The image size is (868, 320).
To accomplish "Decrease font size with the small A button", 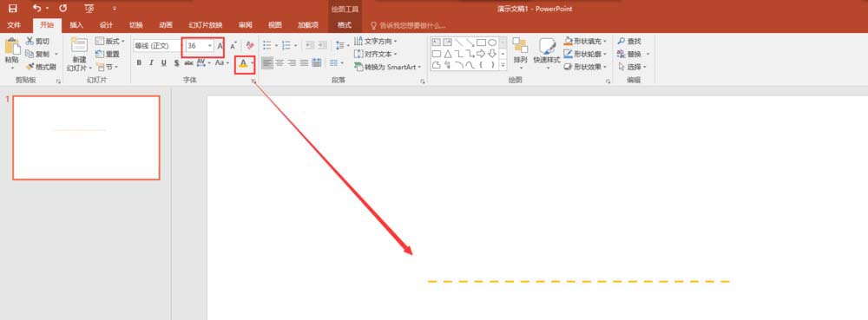I will point(233,46).
